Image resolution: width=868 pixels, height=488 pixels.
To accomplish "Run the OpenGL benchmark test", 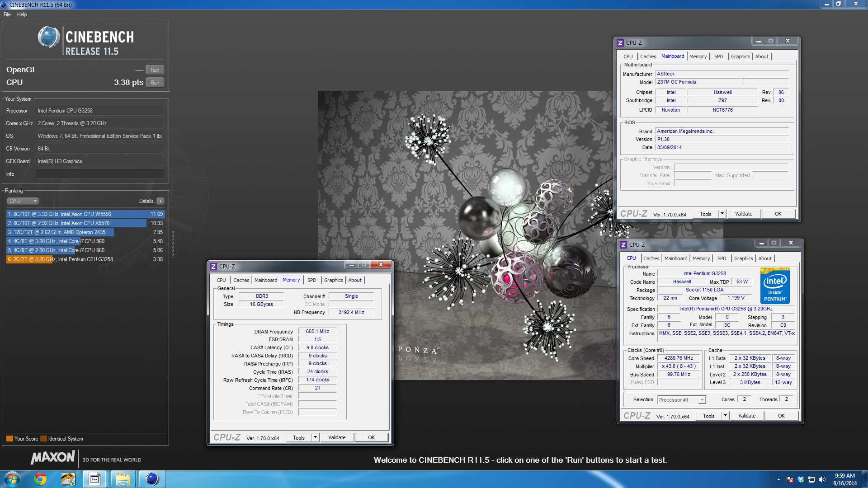I will point(155,70).
